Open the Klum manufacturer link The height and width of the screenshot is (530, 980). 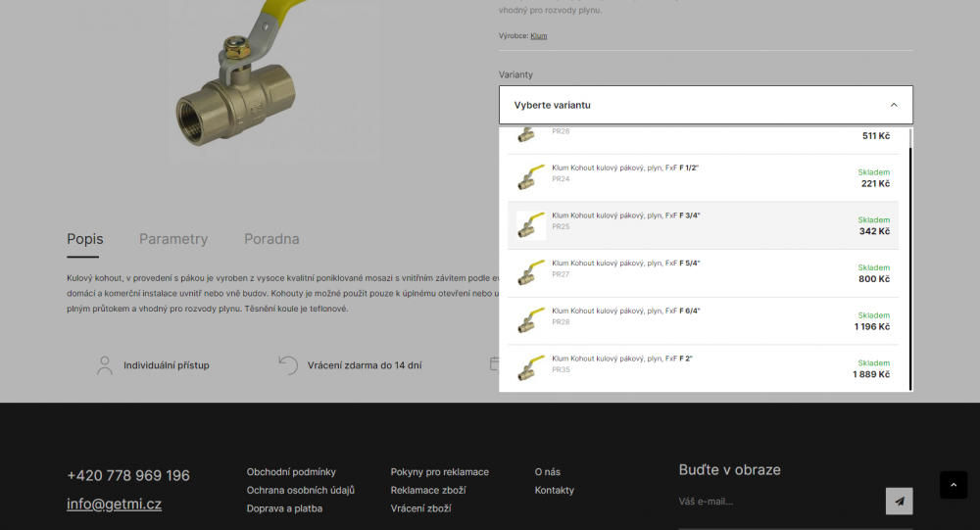(539, 35)
